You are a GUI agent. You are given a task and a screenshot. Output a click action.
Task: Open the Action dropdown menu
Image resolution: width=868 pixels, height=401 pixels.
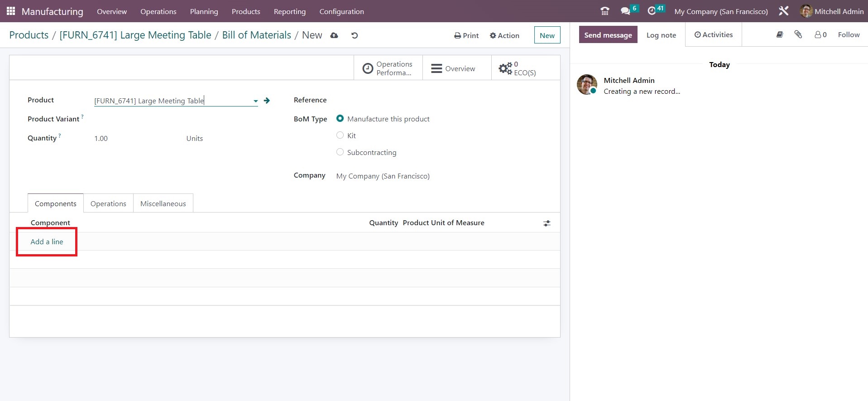(504, 35)
